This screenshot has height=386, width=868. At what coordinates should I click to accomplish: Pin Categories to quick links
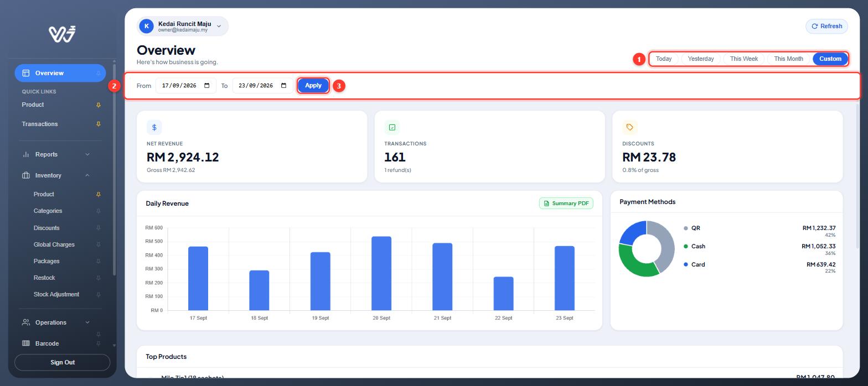99,211
